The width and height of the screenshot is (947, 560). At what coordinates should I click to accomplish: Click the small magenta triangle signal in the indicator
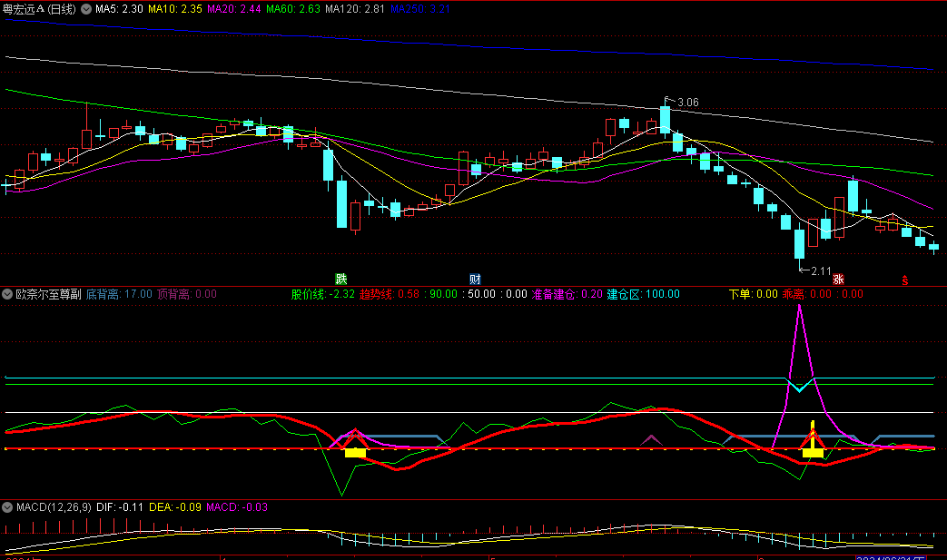(x=651, y=440)
